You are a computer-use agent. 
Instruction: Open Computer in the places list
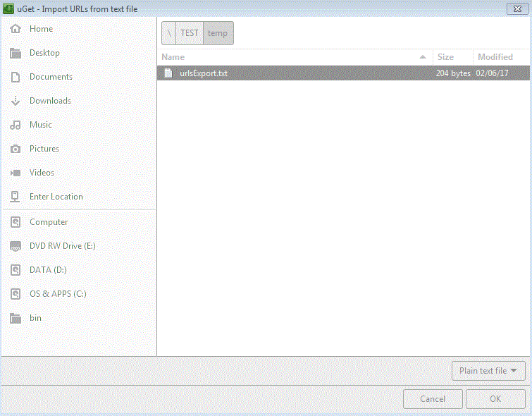click(x=48, y=222)
